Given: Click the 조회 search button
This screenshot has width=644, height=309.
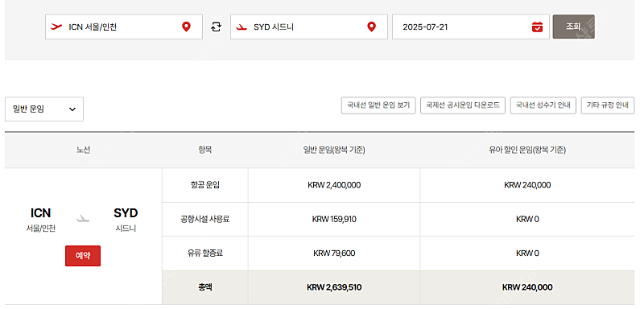Looking at the screenshot, I should 573,27.
